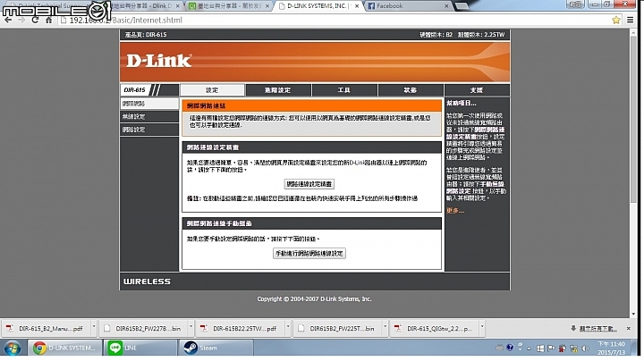644x361 pixels.
Task: Select the 設定 tab in router menu
Action: tap(212, 90)
